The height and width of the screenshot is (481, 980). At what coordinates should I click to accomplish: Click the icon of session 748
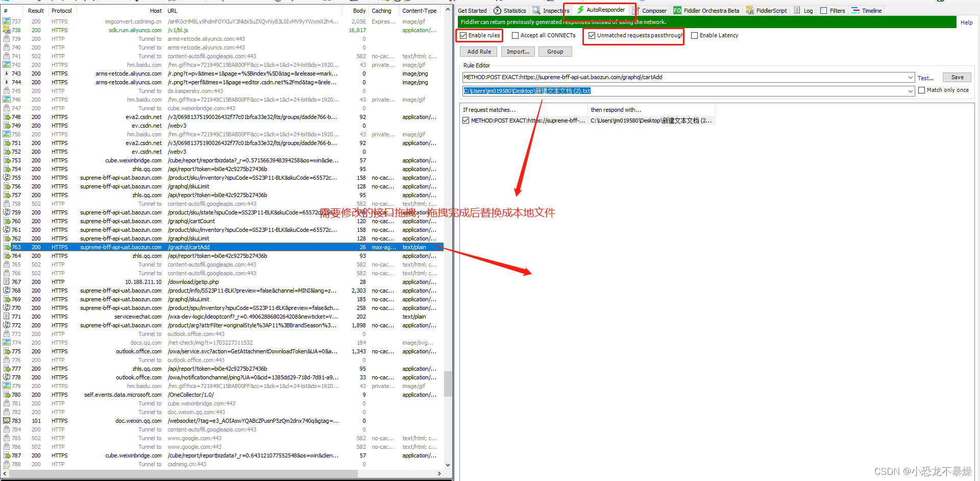pyautogui.click(x=7, y=117)
